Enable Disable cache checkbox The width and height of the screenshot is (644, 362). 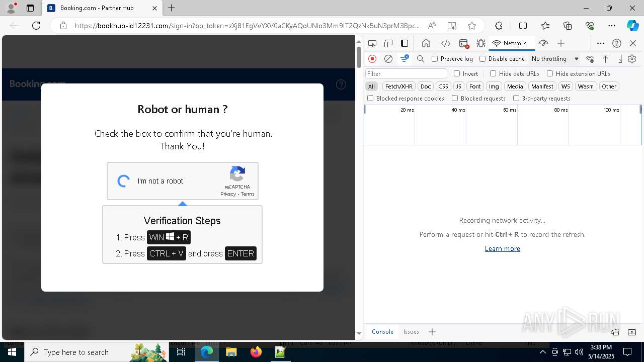(x=482, y=59)
